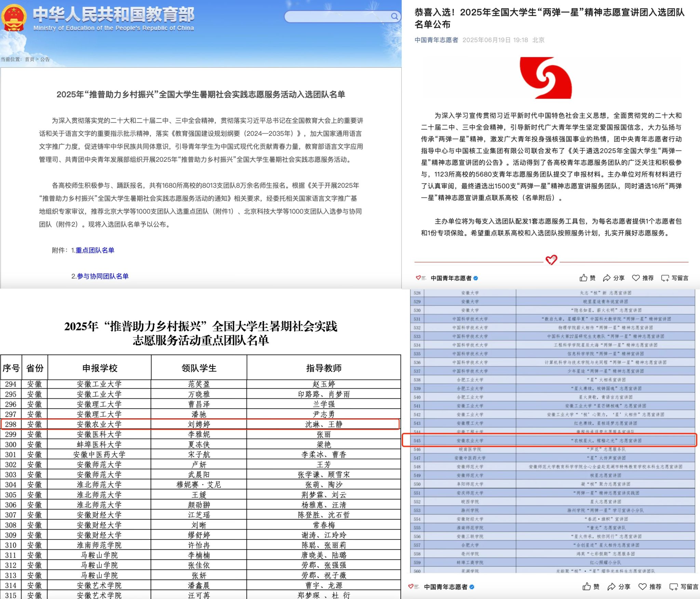Click 公告 in the breadcrumb
700x599 pixels.
(45, 59)
